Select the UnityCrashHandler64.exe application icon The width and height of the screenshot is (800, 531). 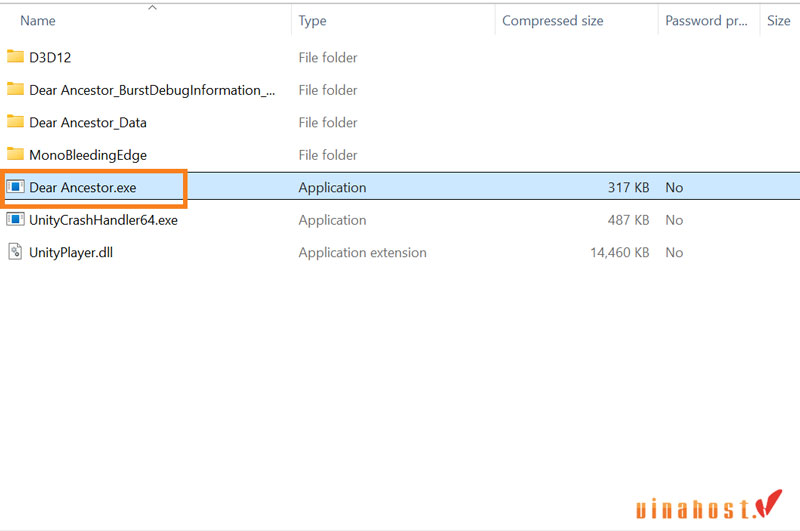tap(15, 220)
